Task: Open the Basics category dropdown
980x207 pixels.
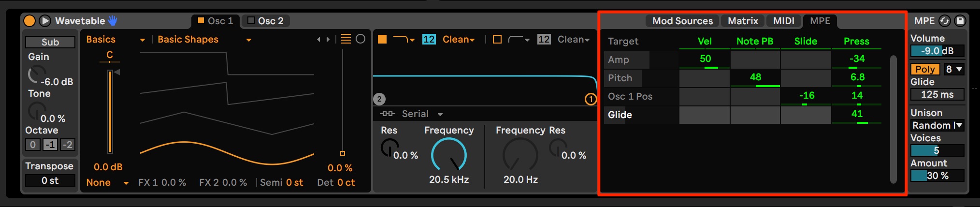Action: click(115, 40)
